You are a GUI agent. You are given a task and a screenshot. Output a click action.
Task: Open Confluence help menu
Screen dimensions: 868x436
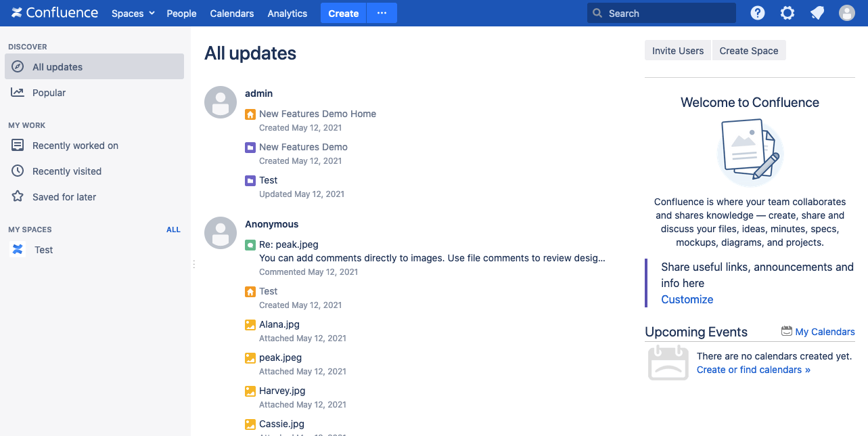757,12
